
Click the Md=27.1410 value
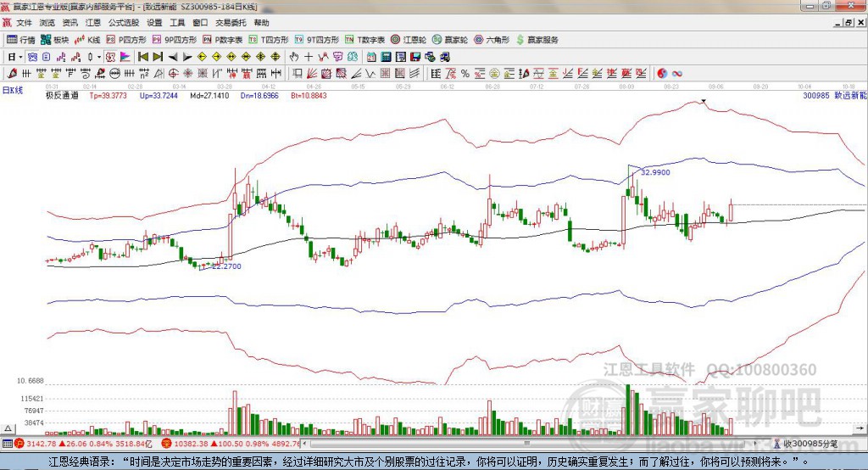pyautogui.click(x=209, y=95)
